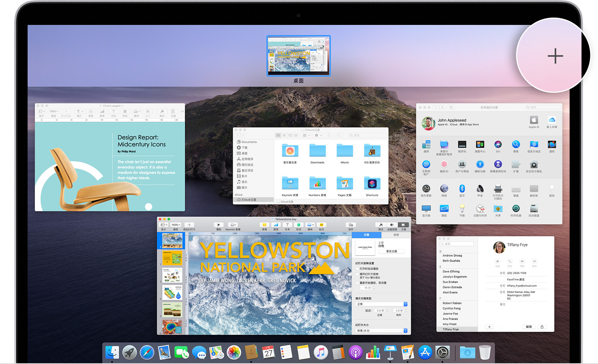Open the 打印机与扫描仪 printers pane

coord(498,189)
